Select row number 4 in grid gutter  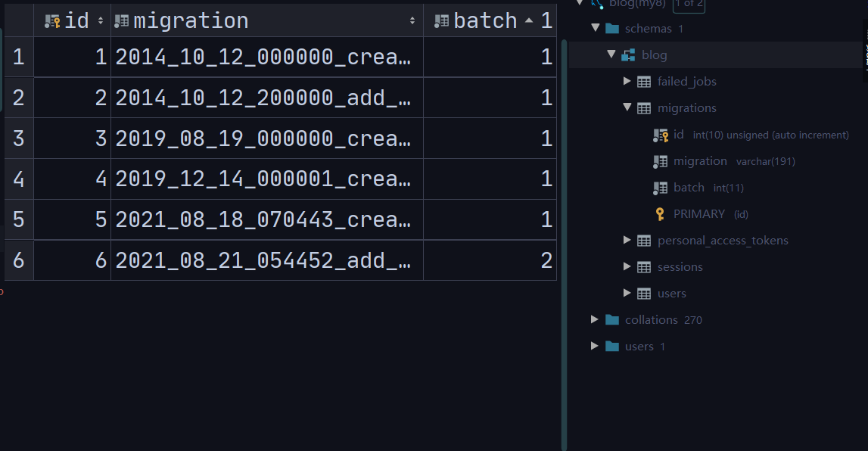(x=19, y=179)
